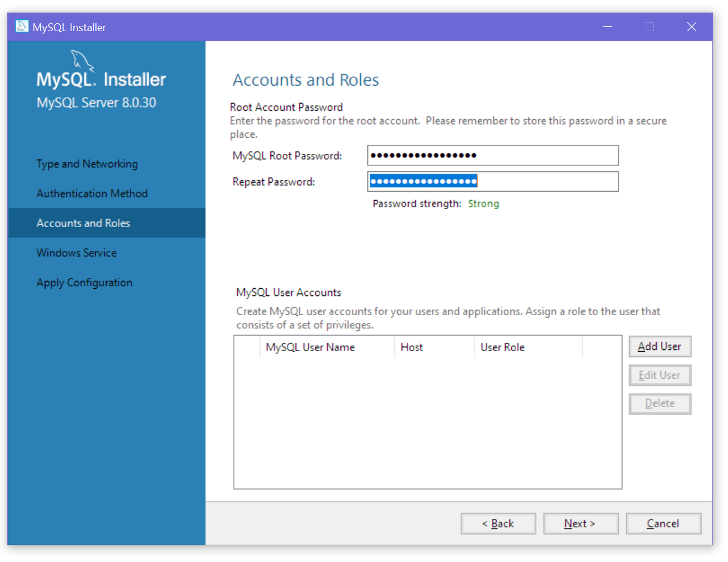Click 'MySQL Server 8.0.30' sidebar text
728x562 pixels.
click(96, 102)
